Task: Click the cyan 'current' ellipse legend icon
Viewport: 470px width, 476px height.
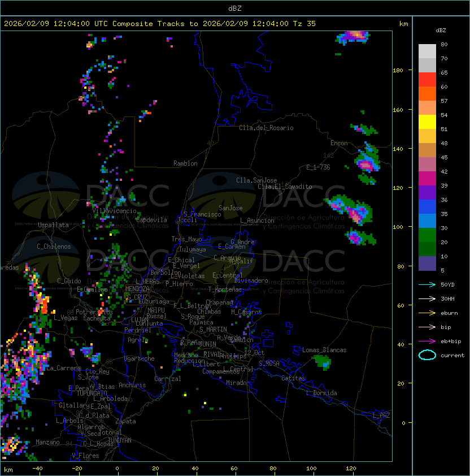Action: (x=427, y=355)
